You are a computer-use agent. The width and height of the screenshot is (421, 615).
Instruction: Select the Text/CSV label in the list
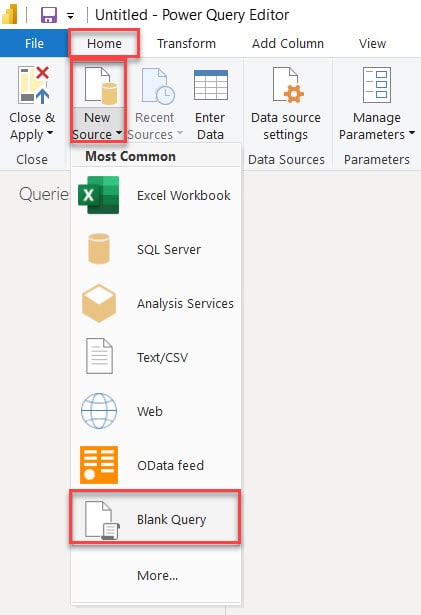[162, 358]
